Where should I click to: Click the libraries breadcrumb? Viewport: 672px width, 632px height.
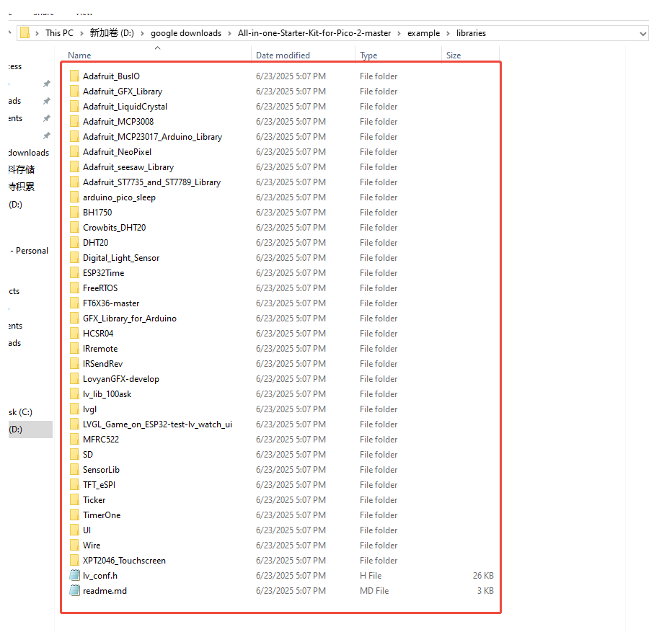[471, 33]
